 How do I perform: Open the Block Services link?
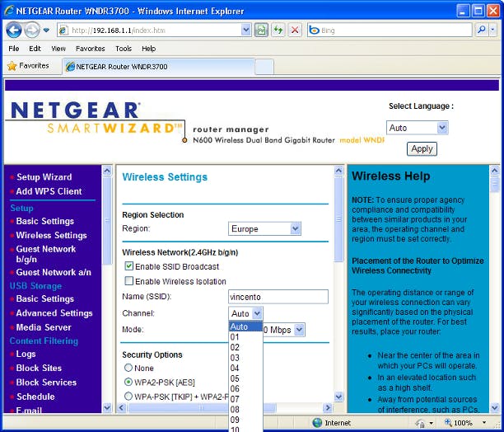pyautogui.click(x=46, y=383)
